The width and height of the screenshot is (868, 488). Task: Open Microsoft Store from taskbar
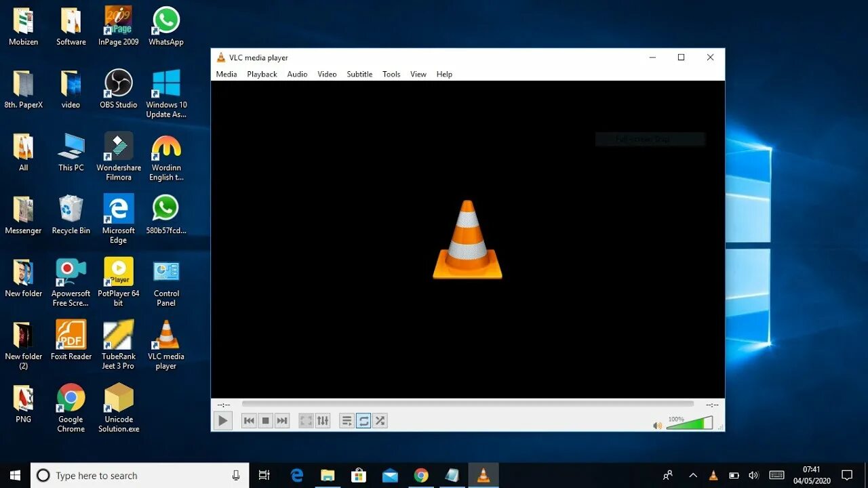(x=359, y=476)
